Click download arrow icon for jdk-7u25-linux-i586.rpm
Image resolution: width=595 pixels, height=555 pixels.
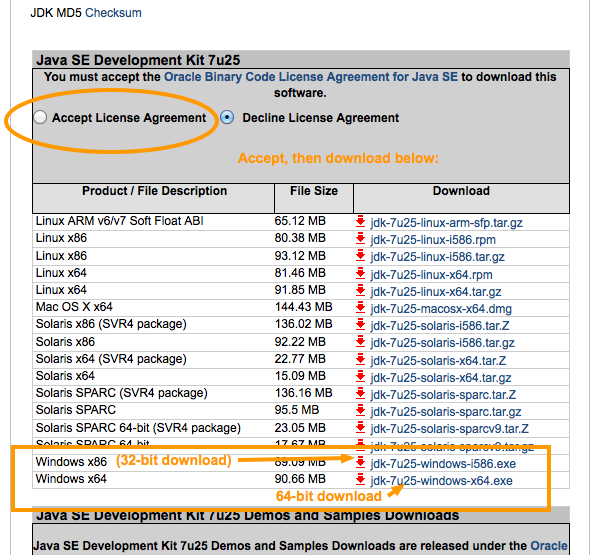click(360, 239)
